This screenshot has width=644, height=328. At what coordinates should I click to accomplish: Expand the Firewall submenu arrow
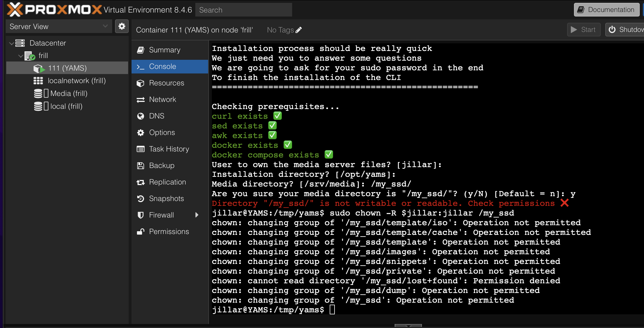click(x=197, y=215)
